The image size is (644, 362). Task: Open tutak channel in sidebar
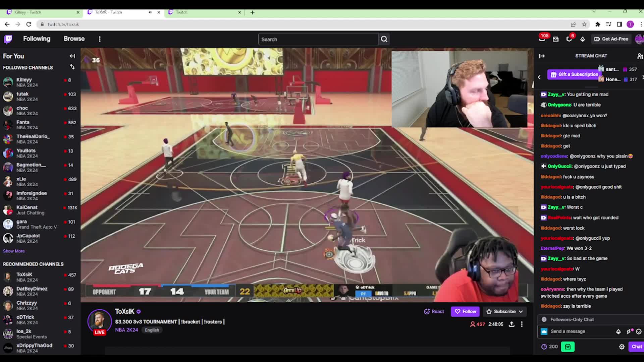40,97
